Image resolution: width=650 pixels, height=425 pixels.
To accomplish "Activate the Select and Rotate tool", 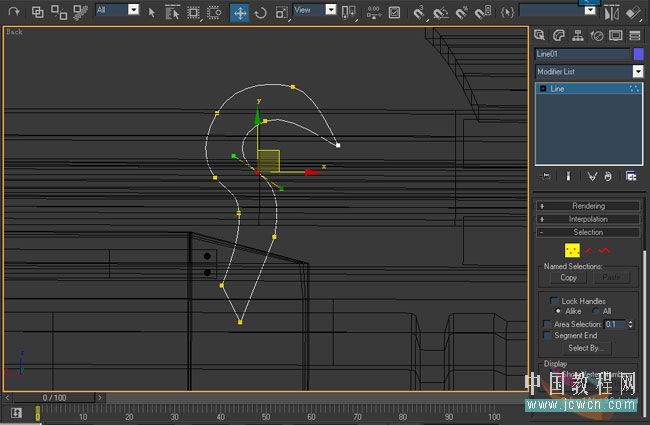I will 260,13.
